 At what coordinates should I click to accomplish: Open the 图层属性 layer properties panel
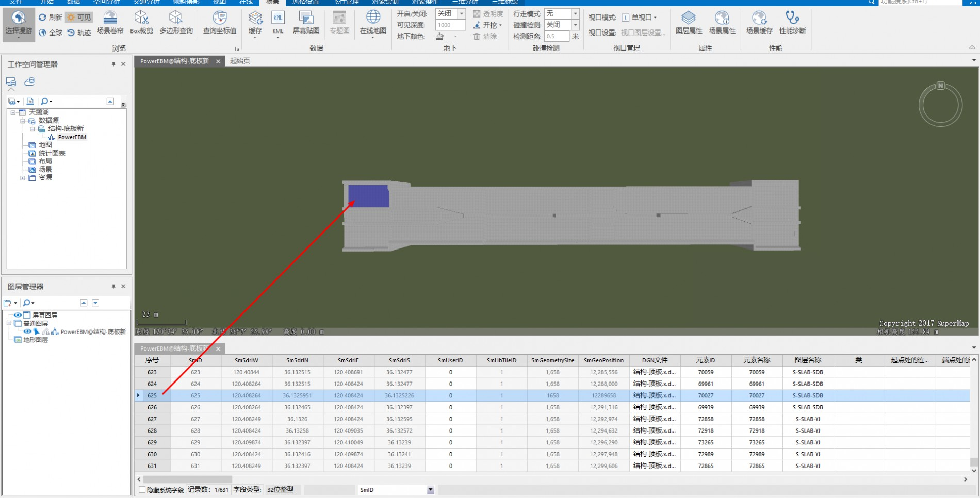point(689,23)
